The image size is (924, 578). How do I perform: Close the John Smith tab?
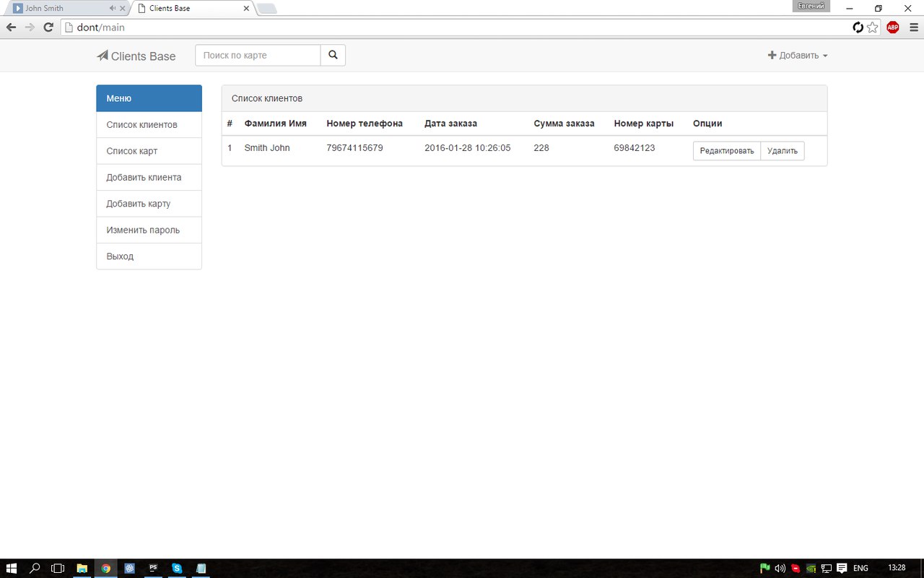(122, 9)
